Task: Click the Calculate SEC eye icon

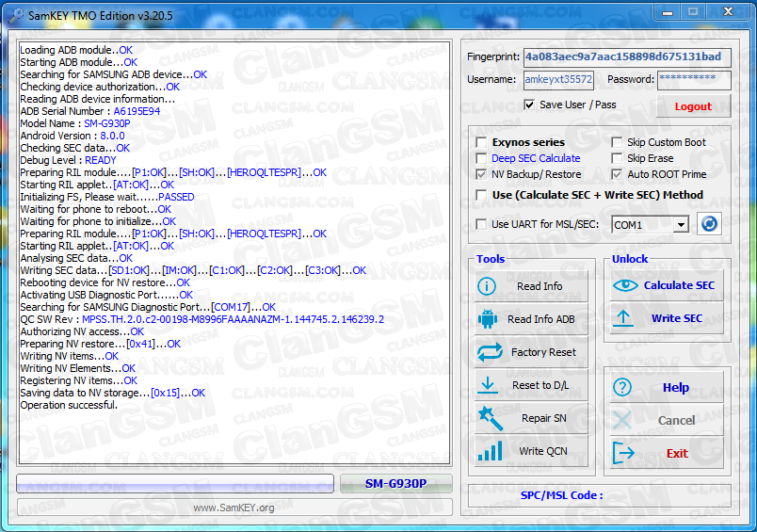Action: [625, 285]
